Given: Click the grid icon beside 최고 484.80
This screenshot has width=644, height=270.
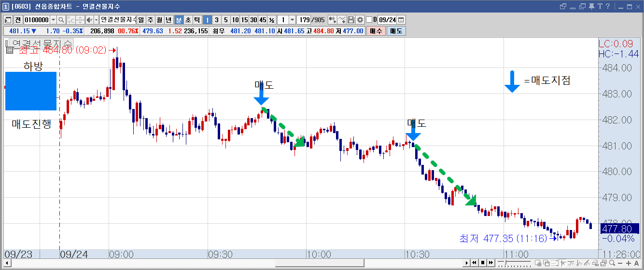Looking at the screenshot, I should (x=9, y=50).
